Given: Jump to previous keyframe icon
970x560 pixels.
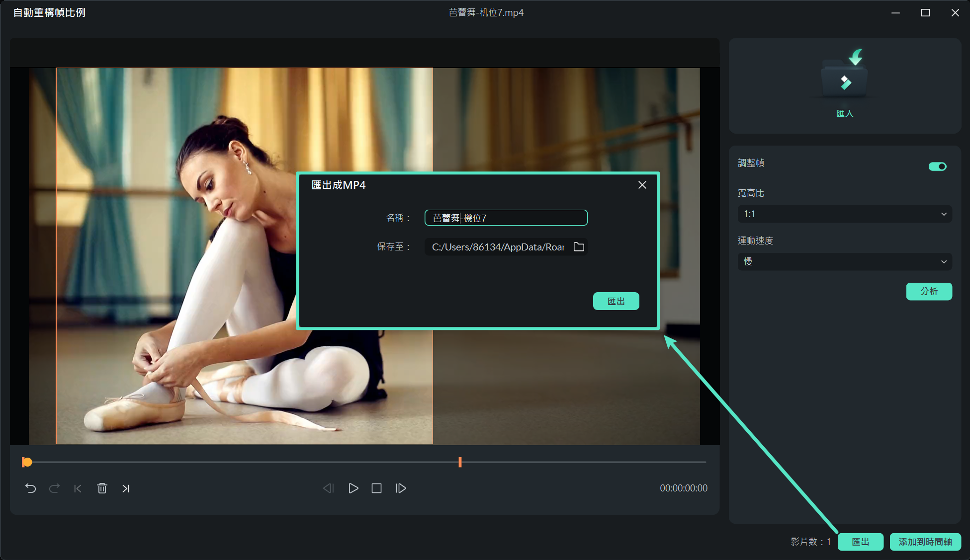Looking at the screenshot, I should pos(78,488).
